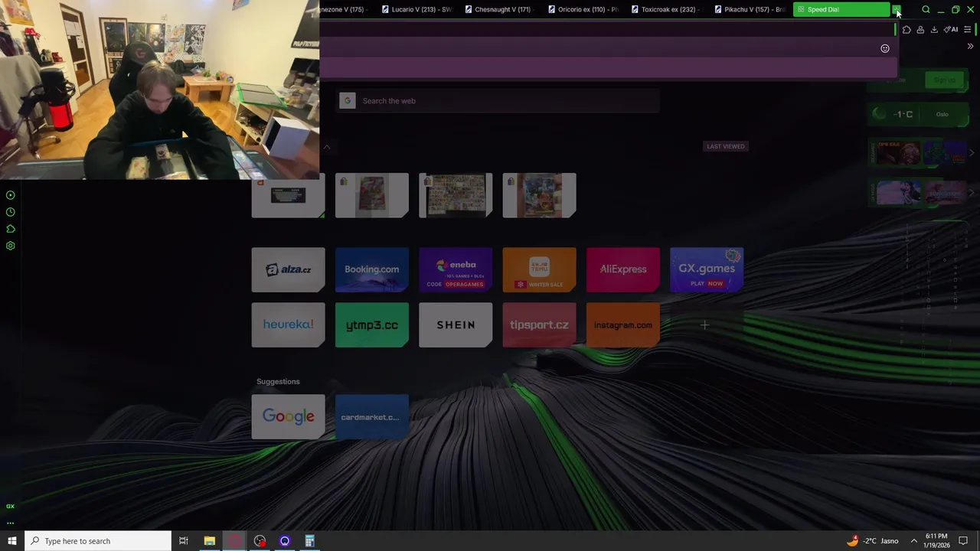
Task: Open the Extensions puzzle icon
Action: click(906, 29)
